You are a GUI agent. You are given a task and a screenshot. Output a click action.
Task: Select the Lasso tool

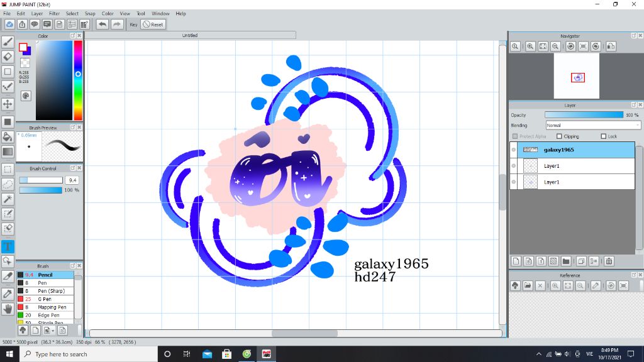[x=8, y=184]
